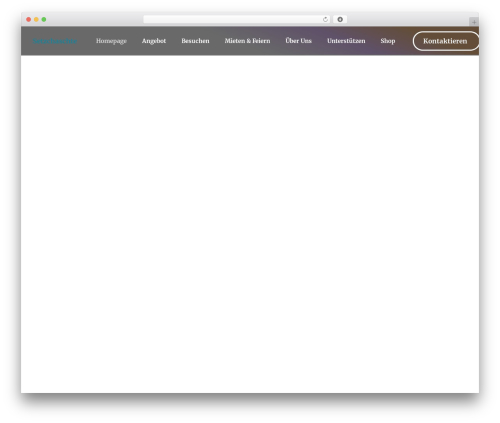This screenshot has width=500, height=423.
Task: Click the browser address bar
Action: 237,19
